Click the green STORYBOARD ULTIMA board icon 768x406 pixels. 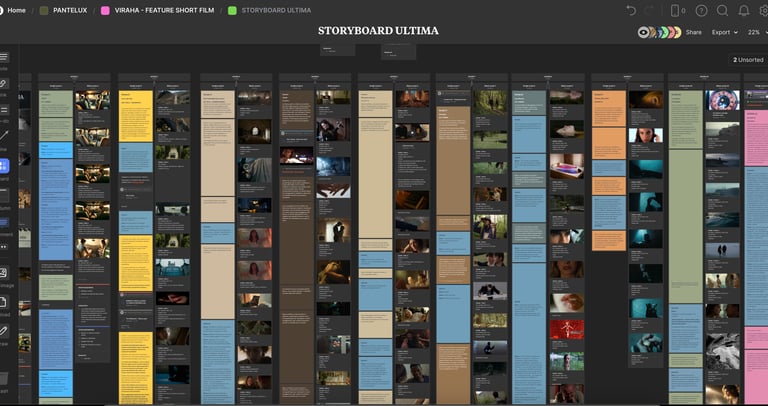[x=232, y=10]
